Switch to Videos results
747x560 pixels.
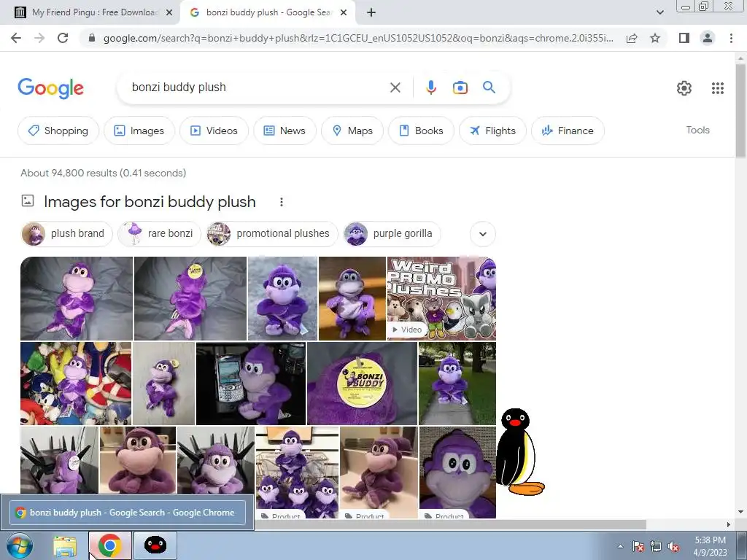tap(214, 131)
